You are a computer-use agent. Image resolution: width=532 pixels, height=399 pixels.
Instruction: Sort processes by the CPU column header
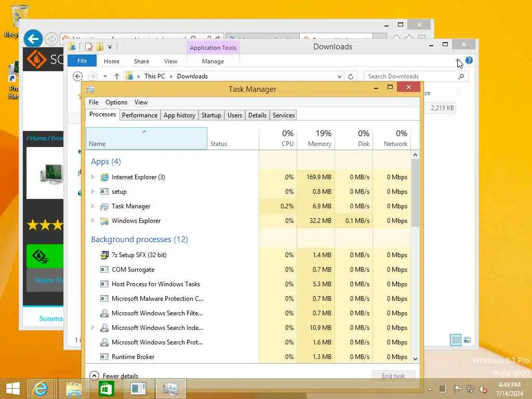pyautogui.click(x=278, y=138)
